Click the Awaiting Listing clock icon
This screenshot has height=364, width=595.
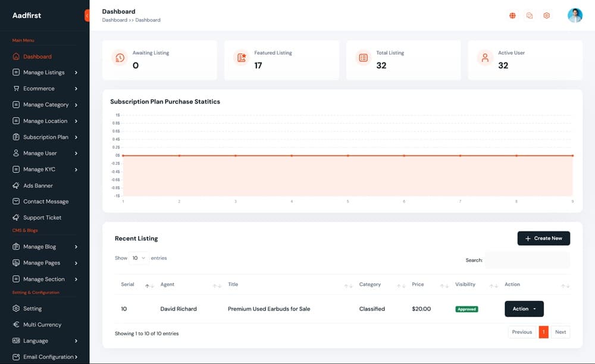click(x=120, y=58)
